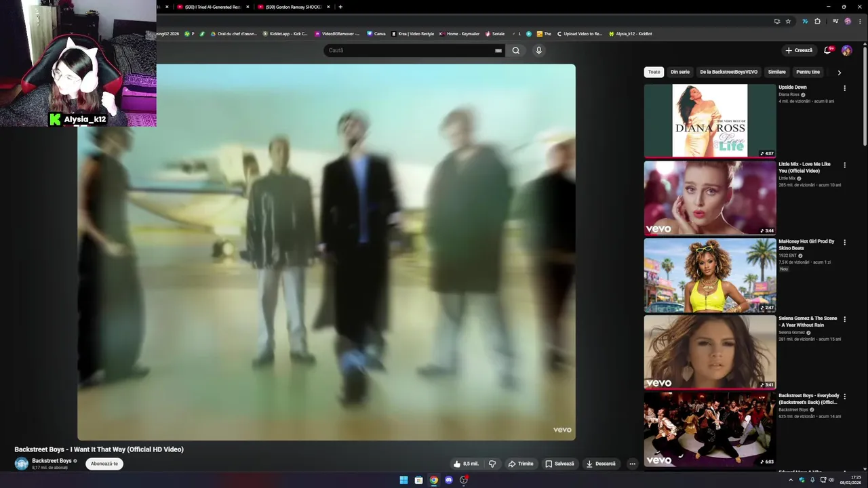Screen dimensions: 868x488
Task: Open the Home - Keymailer bookmark
Action: click(460, 33)
